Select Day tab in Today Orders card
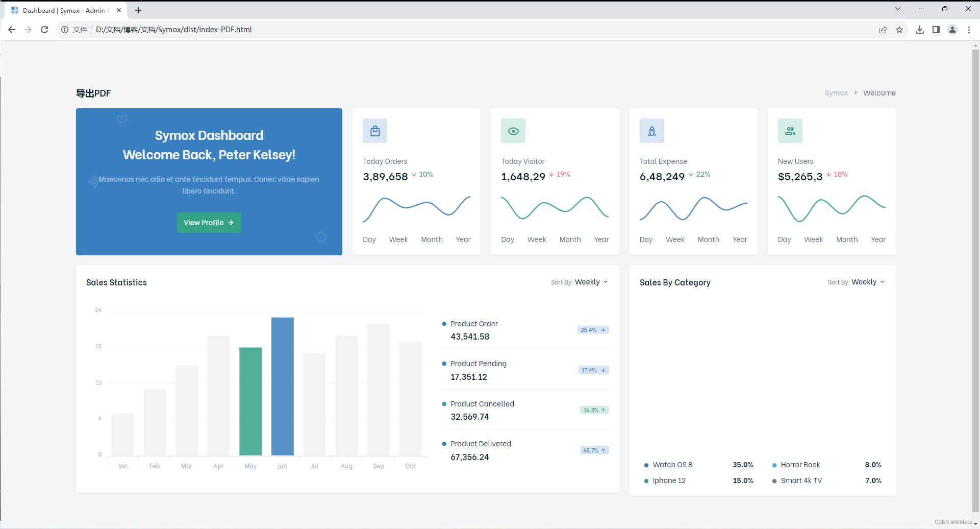The width and height of the screenshot is (980, 529). [369, 239]
